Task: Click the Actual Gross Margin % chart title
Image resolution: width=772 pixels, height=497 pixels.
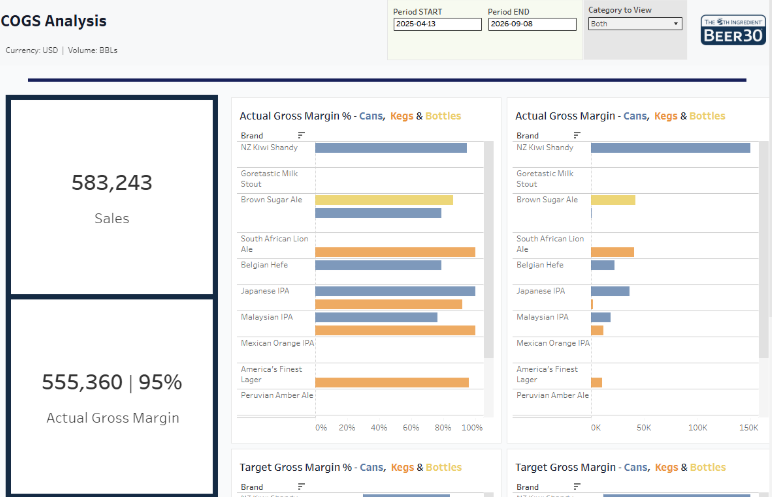Action: [x=350, y=116]
